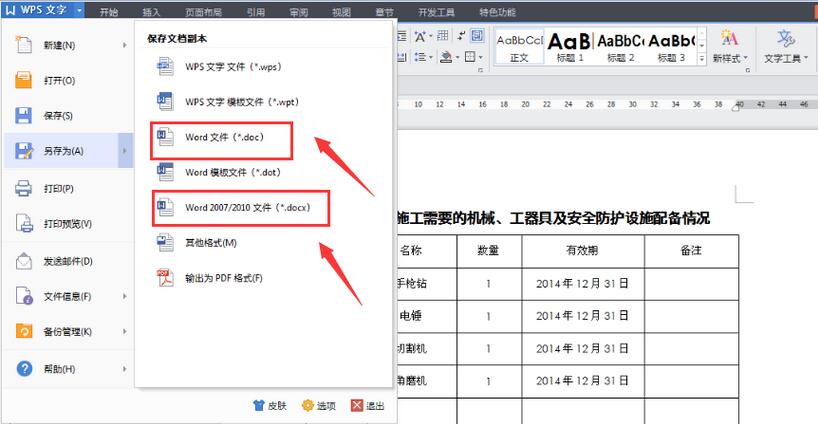
Task: Click the PDF export icon
Action: [165, 278]
